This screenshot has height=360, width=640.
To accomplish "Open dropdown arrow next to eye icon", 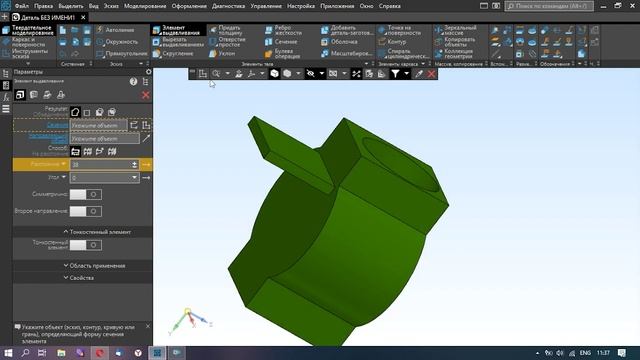I will coord(322,73).
